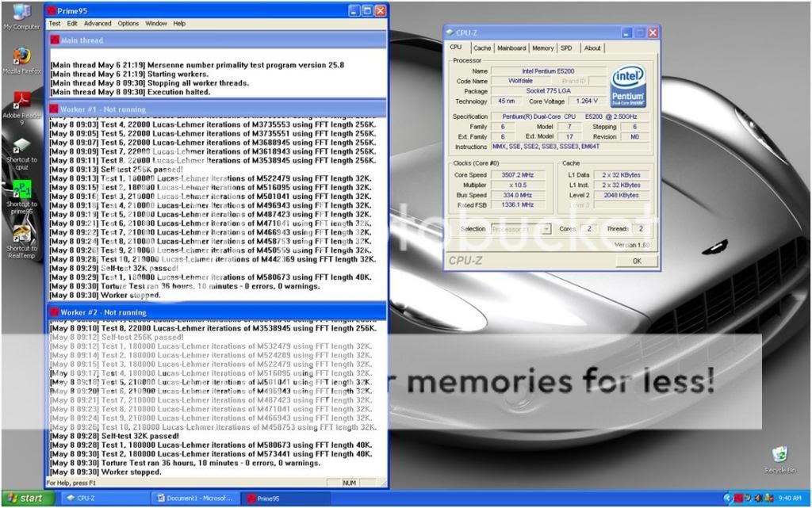Open the processor Selection dropdown in CPU-Z
The width and height of the screenshot is (812, 508).
click(520, 229)
